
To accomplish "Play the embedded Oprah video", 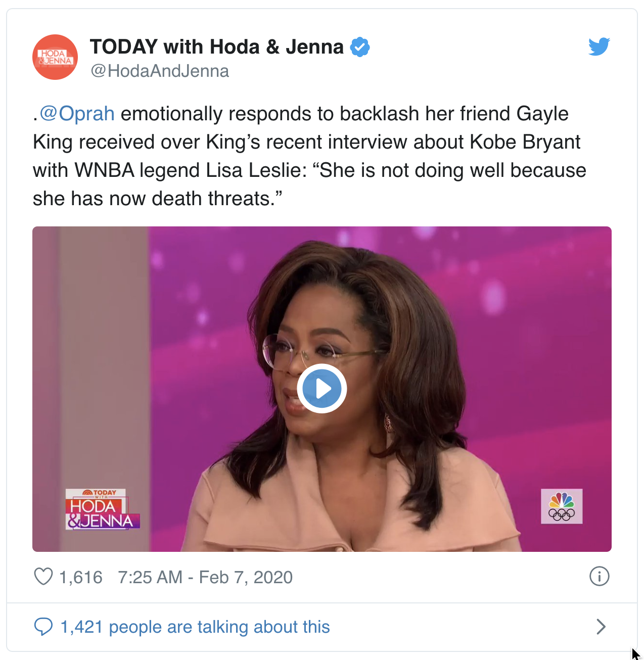I will [x=322, y=389].
